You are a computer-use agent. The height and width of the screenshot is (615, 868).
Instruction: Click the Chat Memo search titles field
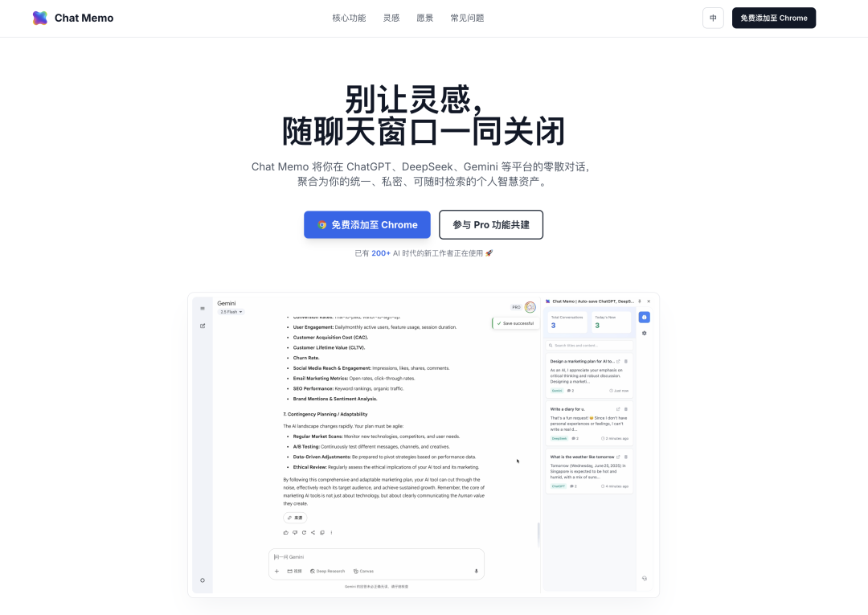click(589, 346)
